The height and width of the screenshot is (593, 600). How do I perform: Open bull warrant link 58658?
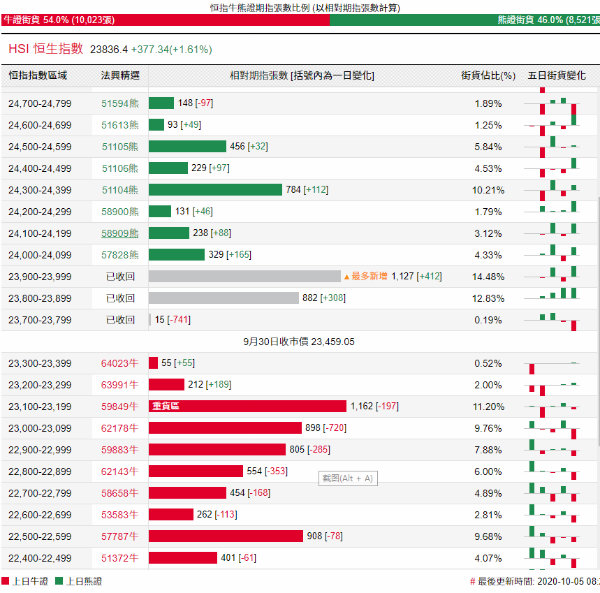(x=119, y=493)
